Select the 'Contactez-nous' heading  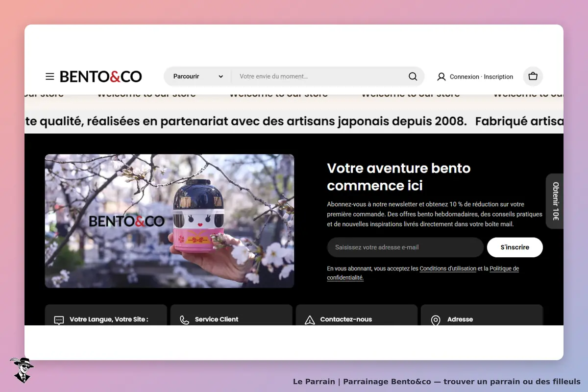point(346,319)
